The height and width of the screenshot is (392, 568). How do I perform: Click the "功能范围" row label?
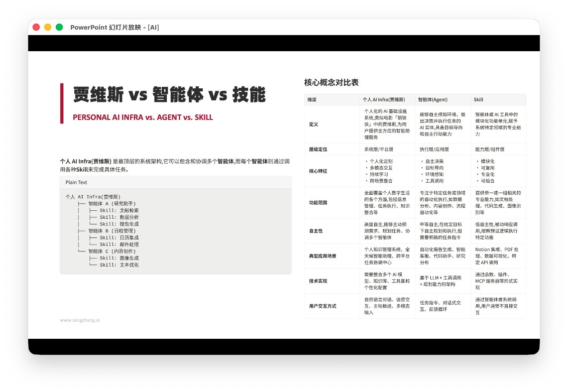[x=318, y=203]
